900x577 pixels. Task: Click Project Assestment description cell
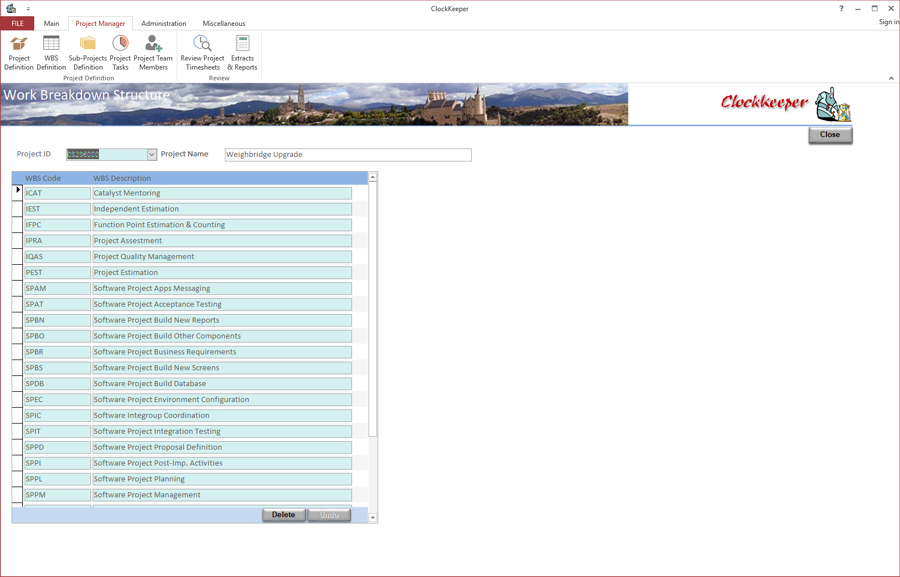[222, 241]
